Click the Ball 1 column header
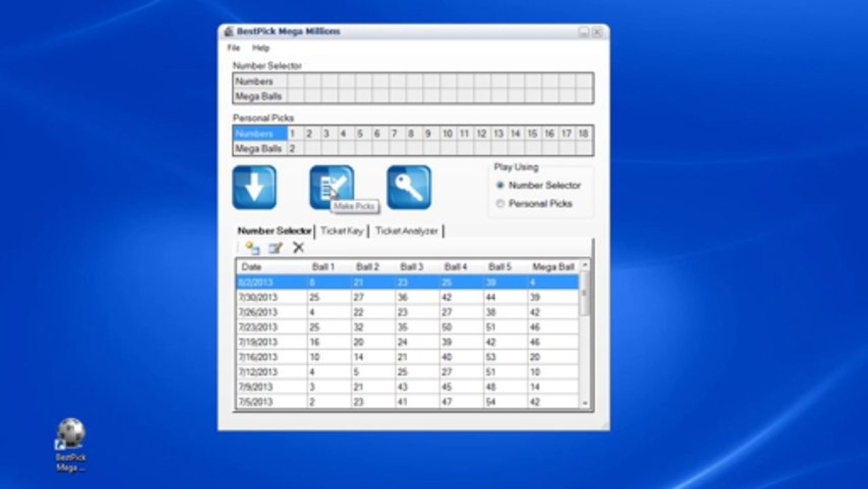This screenshot has height=489, width=868. 328,267
